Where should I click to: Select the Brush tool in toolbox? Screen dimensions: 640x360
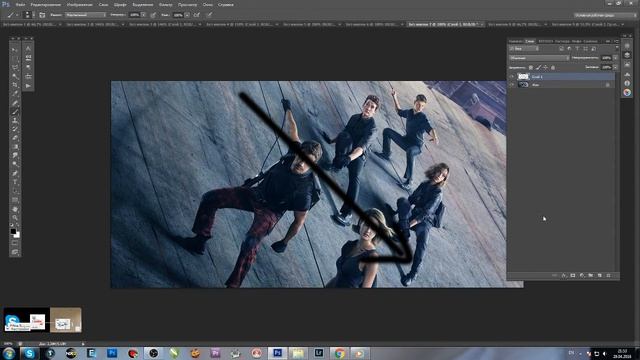(x=15, y=111)
